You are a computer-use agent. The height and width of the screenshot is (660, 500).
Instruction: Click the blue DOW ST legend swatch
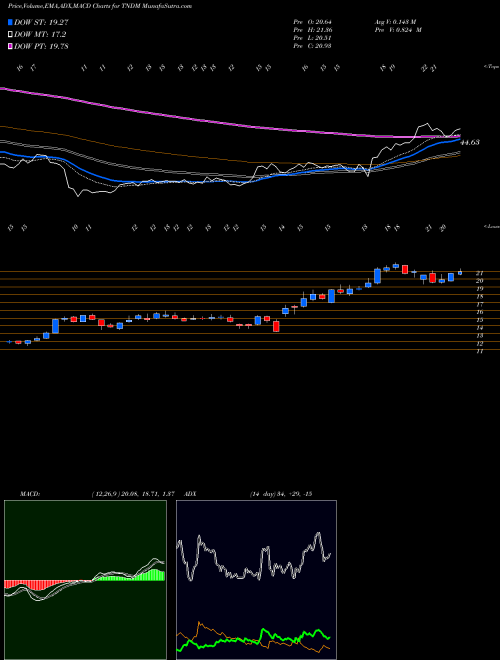coord(11,22)
